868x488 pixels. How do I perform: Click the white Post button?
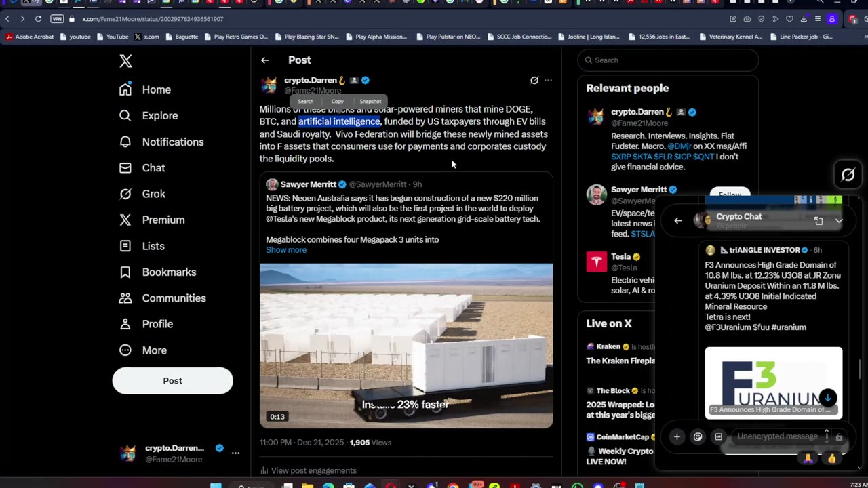(x=172, y=380)
